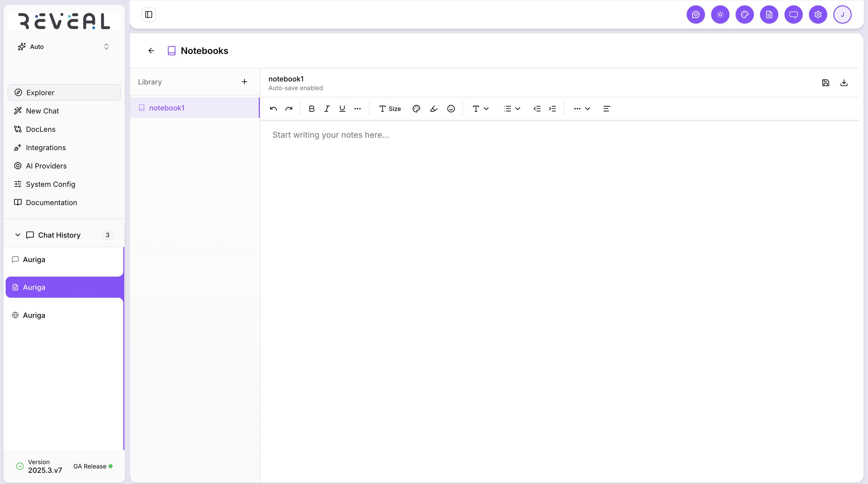The image size is (868, 484).
Task: Go to Integrations
Action: coord(64,147)
